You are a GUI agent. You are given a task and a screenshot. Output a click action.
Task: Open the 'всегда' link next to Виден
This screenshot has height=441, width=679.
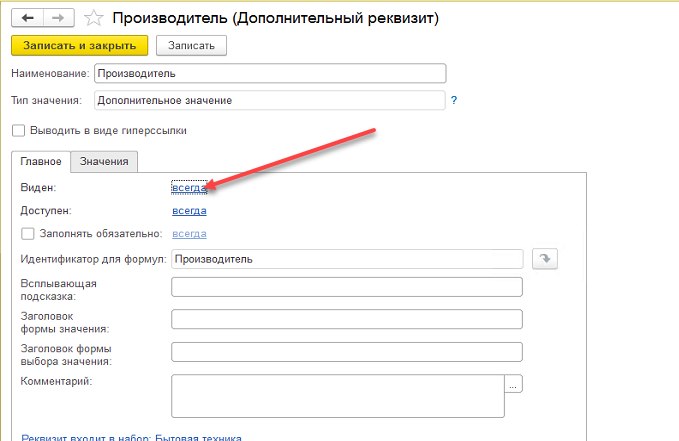click(x=189, y=188)
